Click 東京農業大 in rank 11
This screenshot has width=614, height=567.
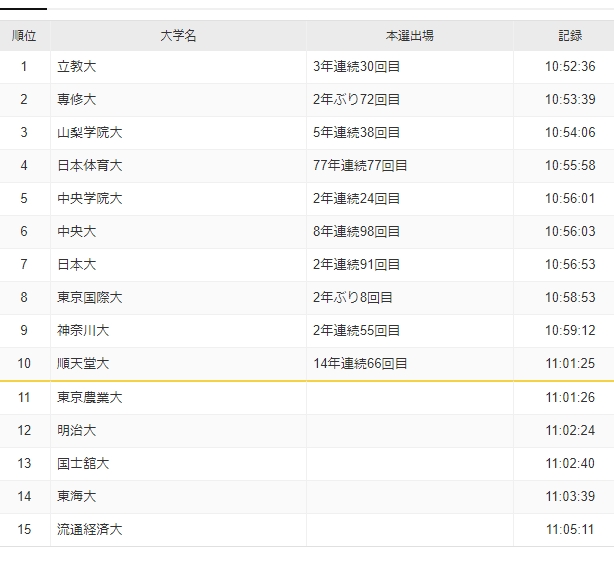click(x=90, y=397)
